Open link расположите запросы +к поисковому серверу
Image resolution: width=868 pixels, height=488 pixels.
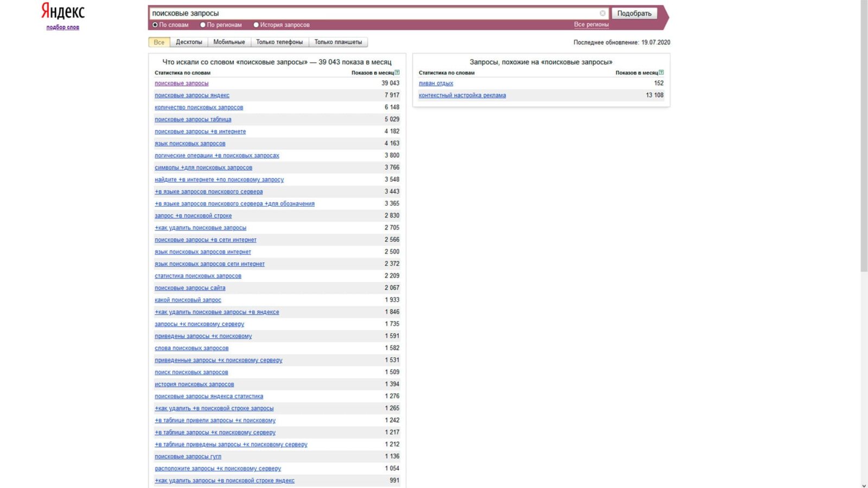218,468
